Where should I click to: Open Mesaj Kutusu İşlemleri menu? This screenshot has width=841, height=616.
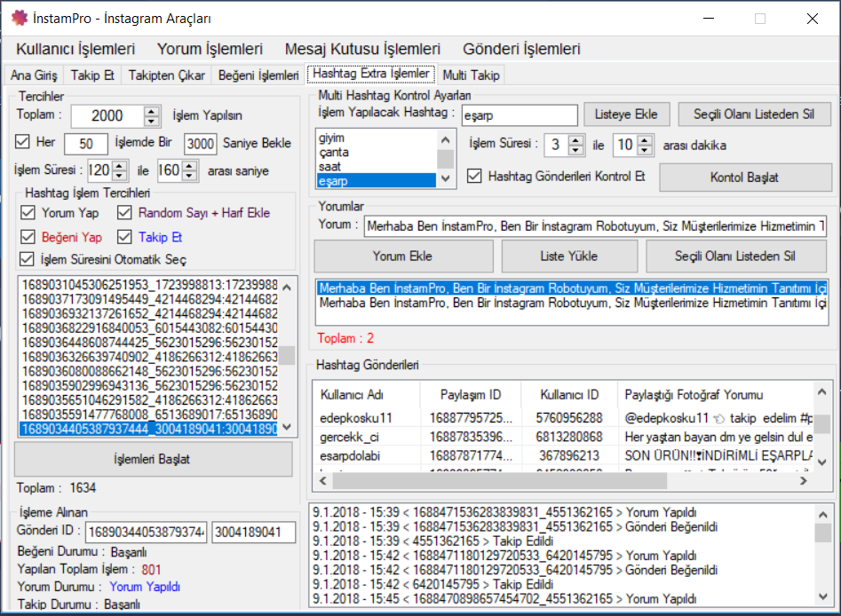[x=362, y=49]
